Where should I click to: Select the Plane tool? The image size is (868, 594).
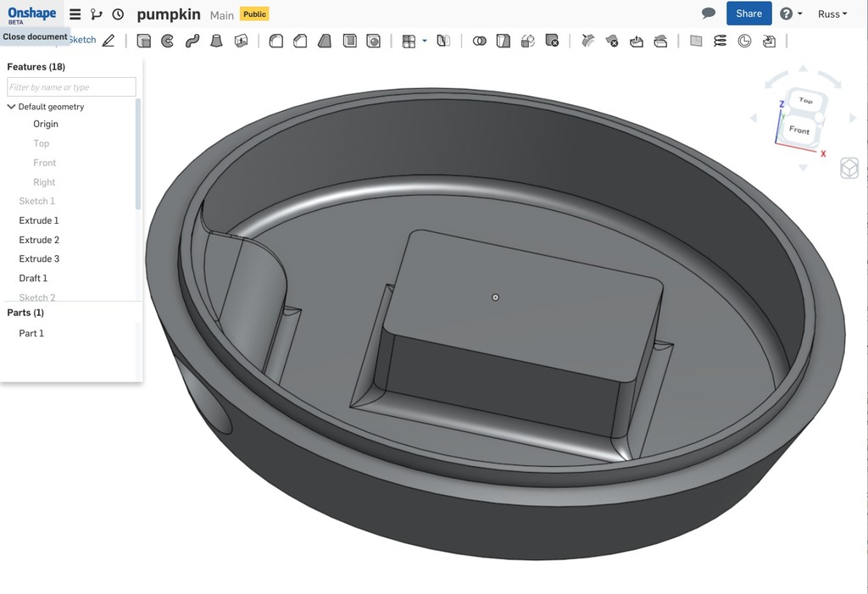coord(696,41)
